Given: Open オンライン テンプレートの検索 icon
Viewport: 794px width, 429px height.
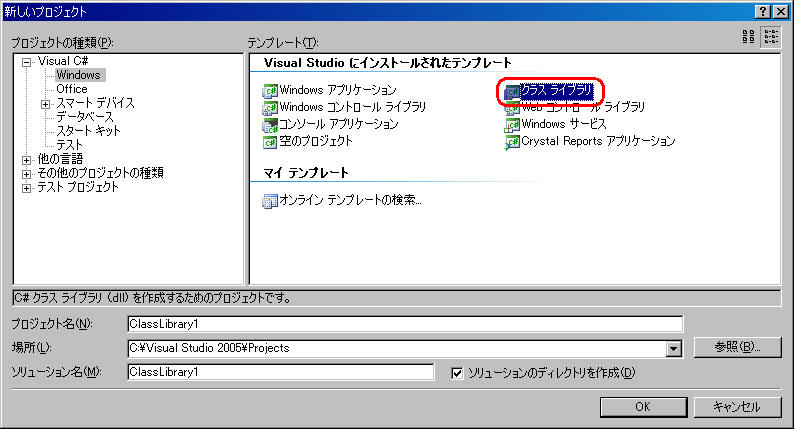Looking at the screenshot, I should [269, 200].
